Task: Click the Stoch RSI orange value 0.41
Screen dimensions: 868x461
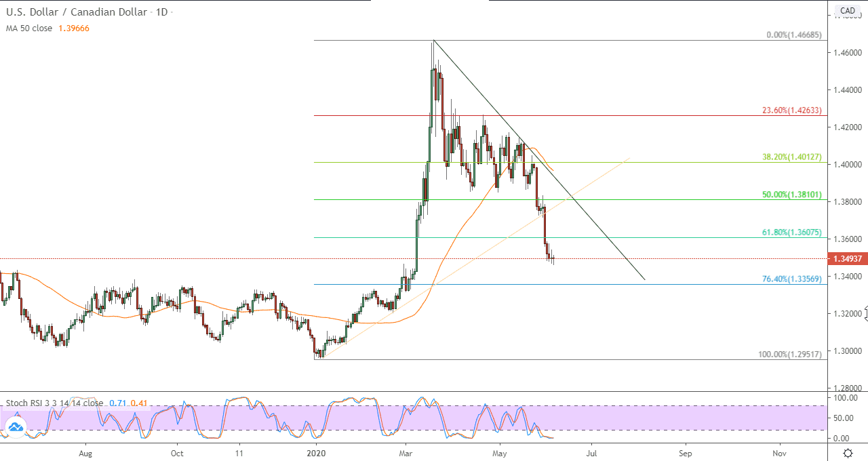Action: coord(139,403)
